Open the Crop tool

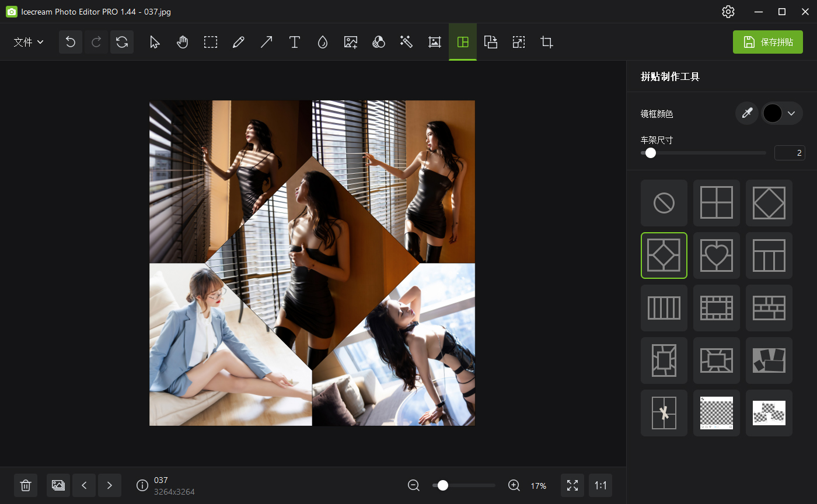pos(546,41)
